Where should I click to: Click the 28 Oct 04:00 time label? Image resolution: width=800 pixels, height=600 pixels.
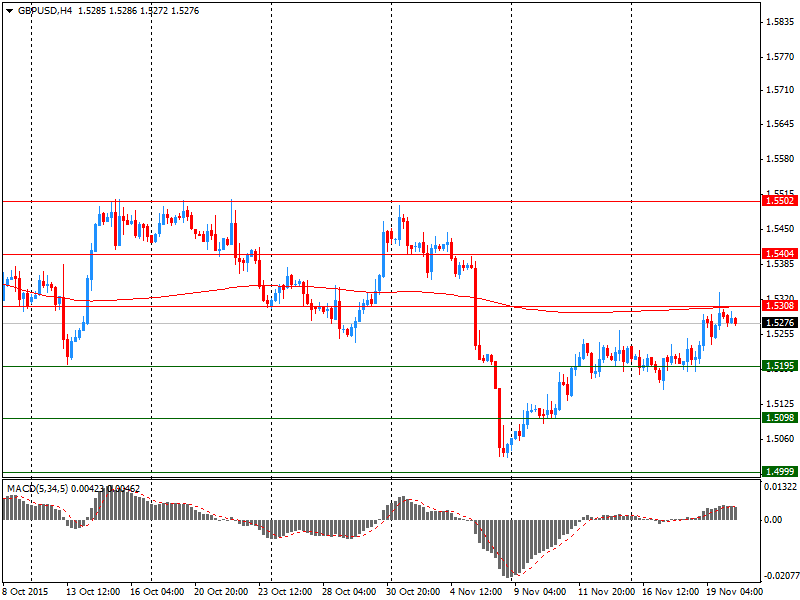pos(349,592)
